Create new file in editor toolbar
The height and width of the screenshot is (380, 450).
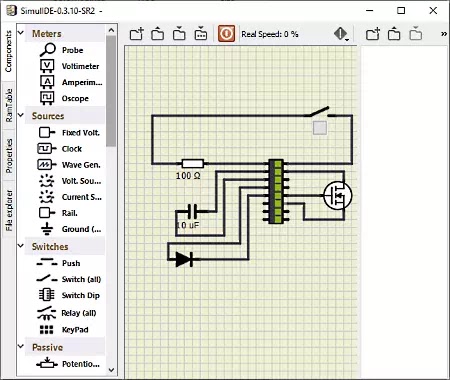[x=373, y=34]
